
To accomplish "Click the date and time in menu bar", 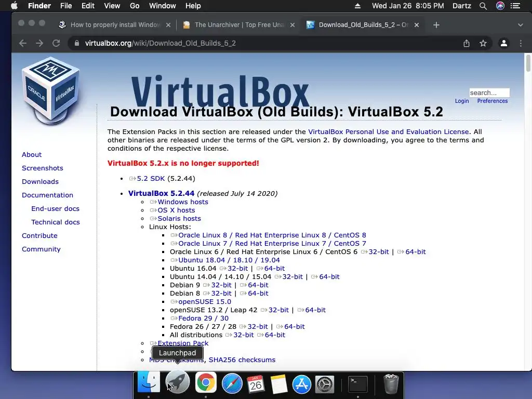I will (408, 6).
